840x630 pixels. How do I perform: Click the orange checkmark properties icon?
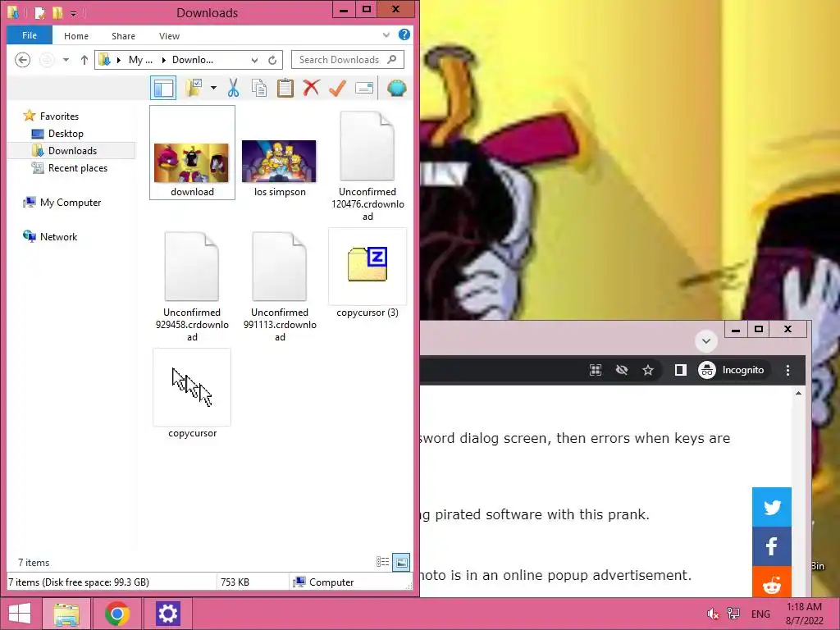click(337, 88)
